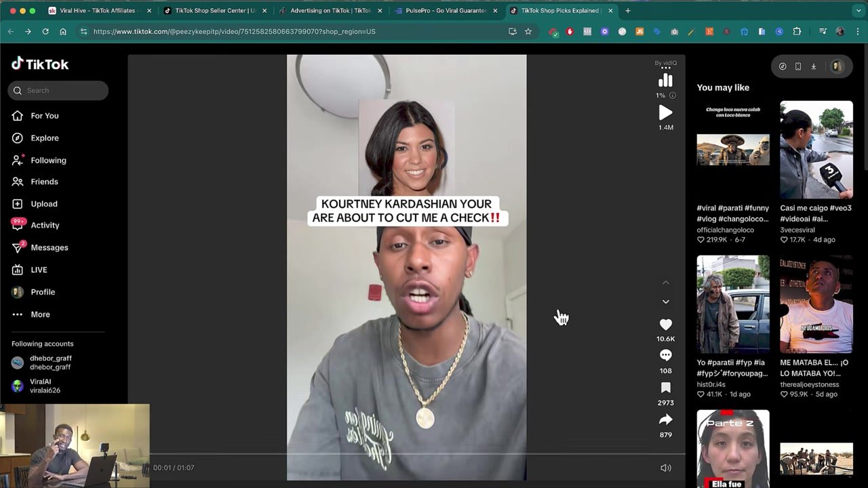Go to the previous video with the up chevron

pos(665,282)
